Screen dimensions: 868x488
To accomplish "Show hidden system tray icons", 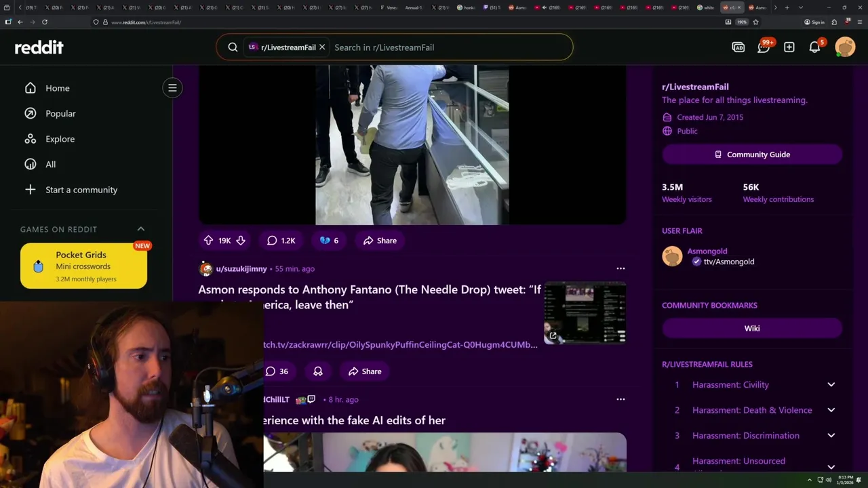I will click(x=809, y=480).
